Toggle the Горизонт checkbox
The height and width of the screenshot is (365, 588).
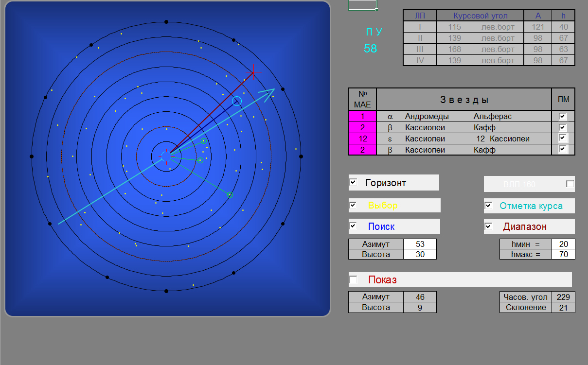pos(353,182)
